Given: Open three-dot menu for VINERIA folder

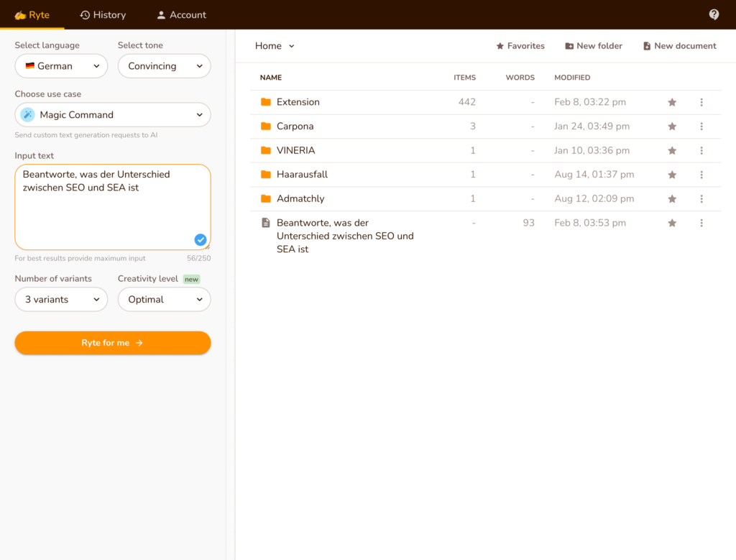Looking at the screenshot, I should pos(701,151).
